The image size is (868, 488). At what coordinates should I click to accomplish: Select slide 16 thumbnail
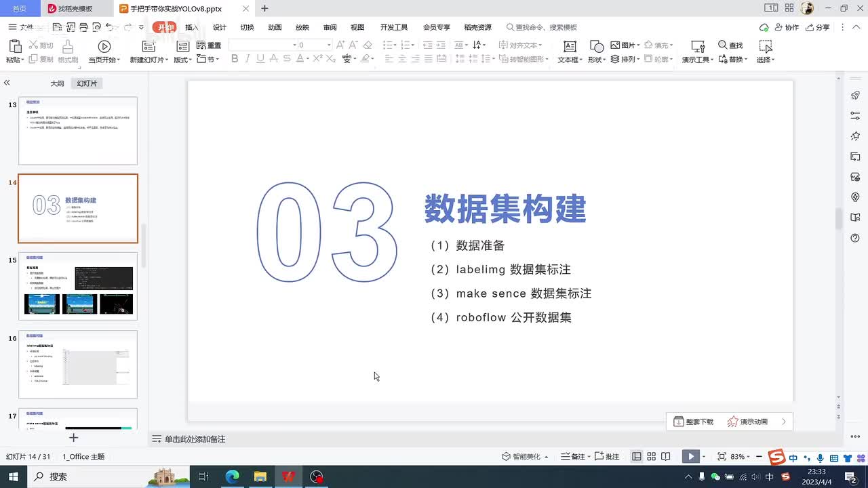pyautogui.click(x=78, y=364)
